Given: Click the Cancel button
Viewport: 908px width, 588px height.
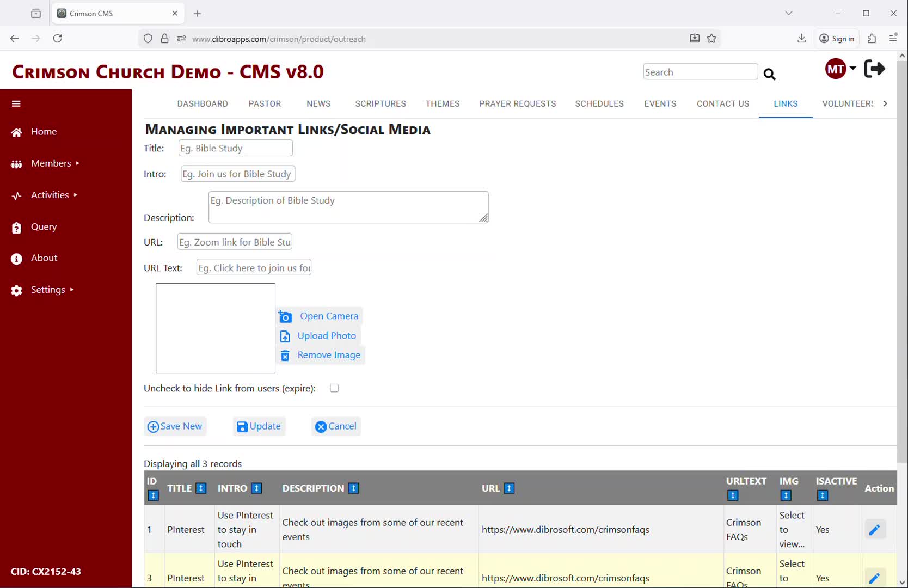Looking at the screenshot, I should click(336, 426).
